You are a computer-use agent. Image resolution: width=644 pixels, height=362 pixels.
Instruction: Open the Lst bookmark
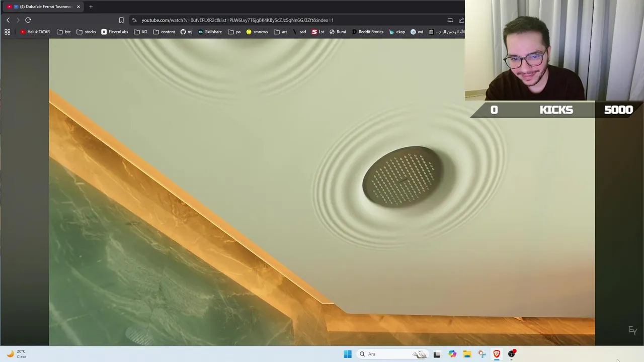tap(318, 32)
